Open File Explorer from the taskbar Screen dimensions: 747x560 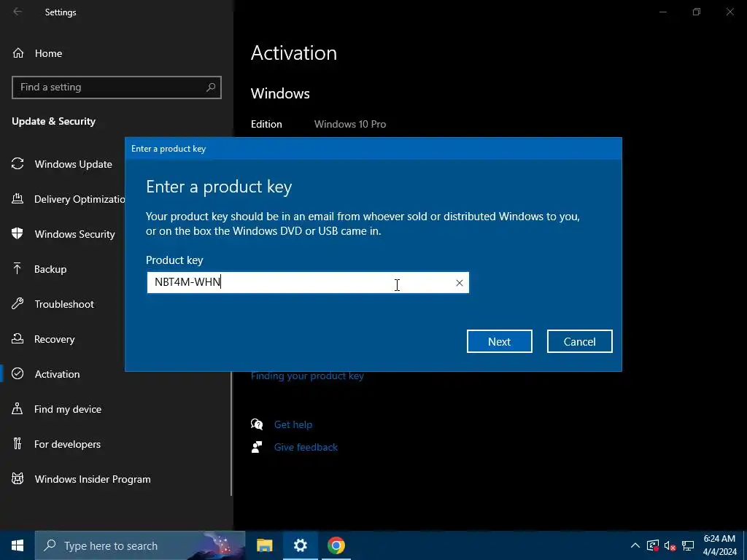click(264, 545)
